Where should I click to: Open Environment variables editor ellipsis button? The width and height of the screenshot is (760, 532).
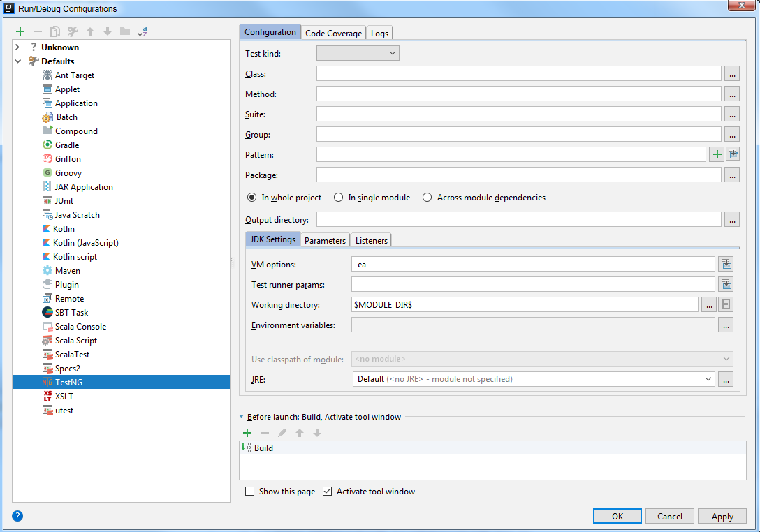point(726,325)
